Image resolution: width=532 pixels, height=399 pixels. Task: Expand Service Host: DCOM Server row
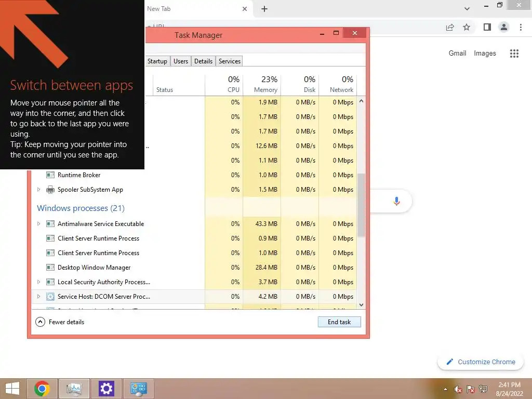click(38, 297)
